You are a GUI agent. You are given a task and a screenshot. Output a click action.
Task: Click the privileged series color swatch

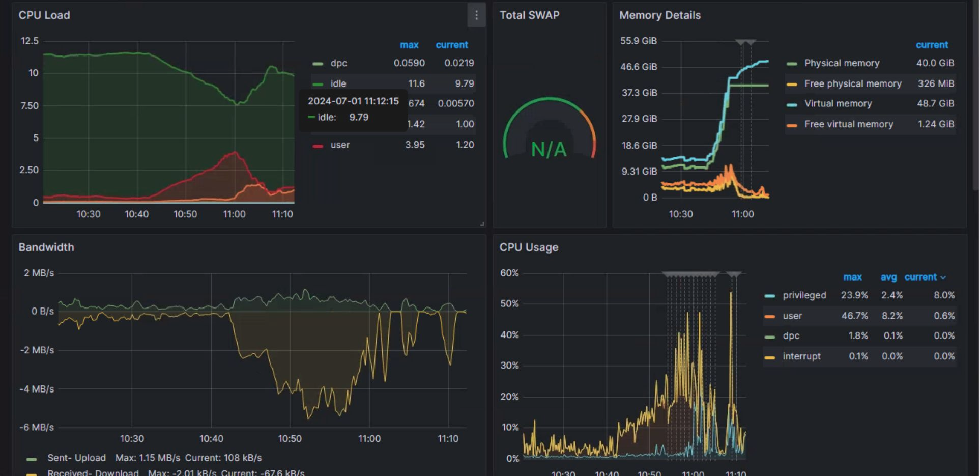point(770,296)
